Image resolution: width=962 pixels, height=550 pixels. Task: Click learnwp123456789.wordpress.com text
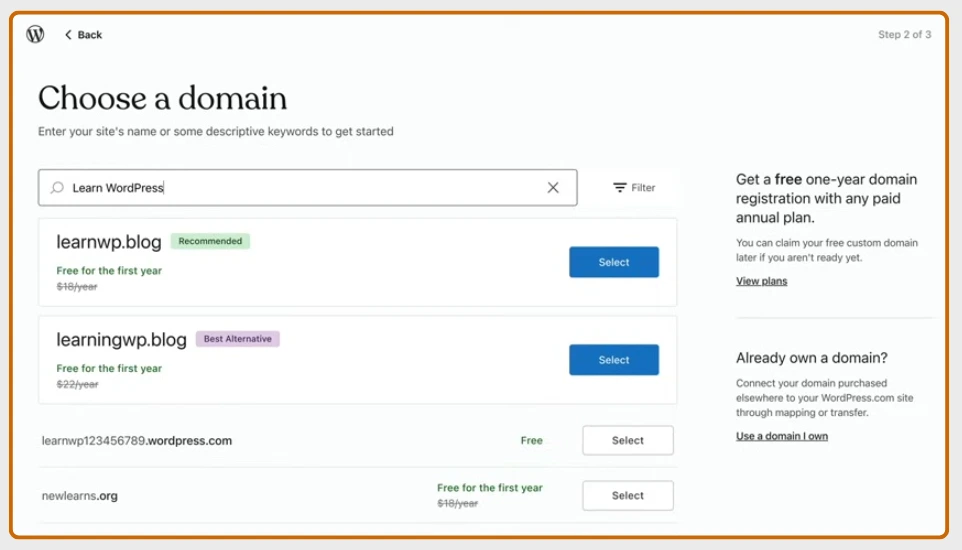point(137,441)
